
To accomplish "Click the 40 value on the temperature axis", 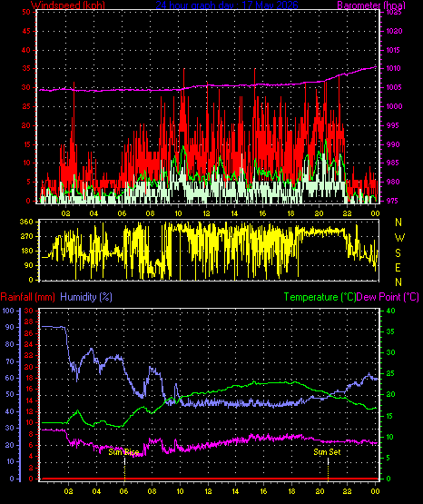I will [x=390, y=311].
